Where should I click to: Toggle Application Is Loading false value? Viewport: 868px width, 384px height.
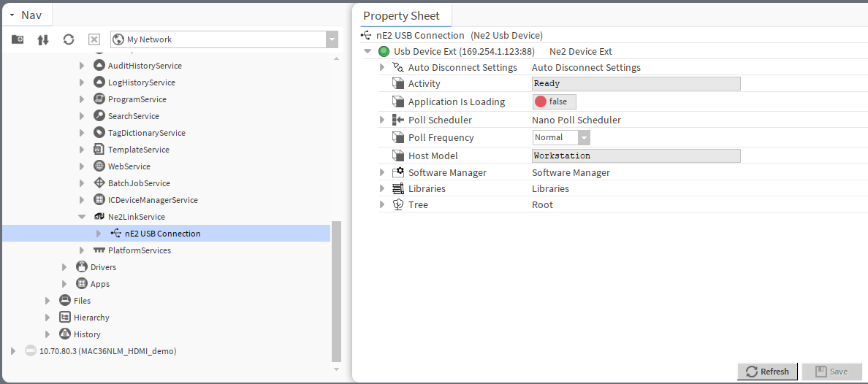click(555, 102)
